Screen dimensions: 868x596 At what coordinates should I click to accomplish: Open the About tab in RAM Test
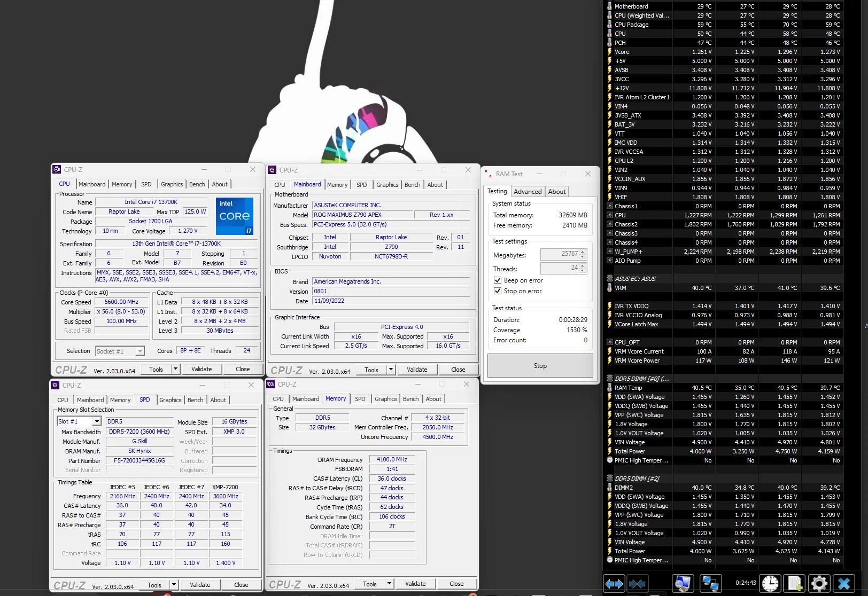557,192
